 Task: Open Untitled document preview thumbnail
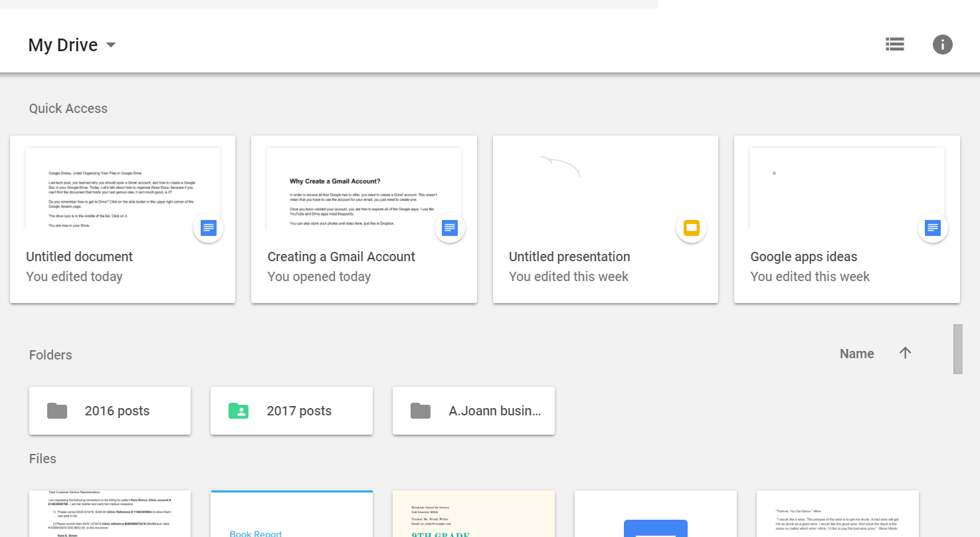tap(123, 189)
